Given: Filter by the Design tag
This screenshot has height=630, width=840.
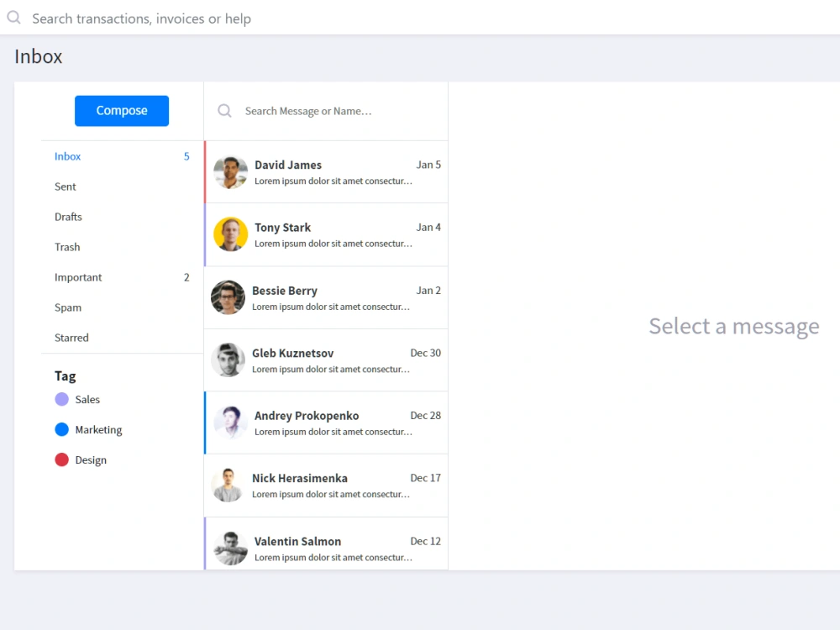Looking at the screenshot, I should coord(81,459).
